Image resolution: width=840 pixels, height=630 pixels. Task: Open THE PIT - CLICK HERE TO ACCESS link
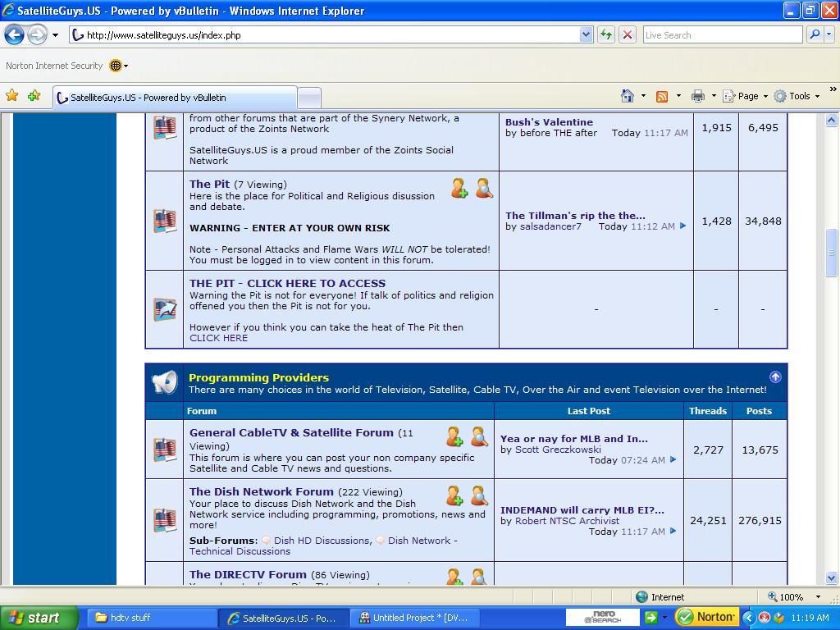(287, 283)
